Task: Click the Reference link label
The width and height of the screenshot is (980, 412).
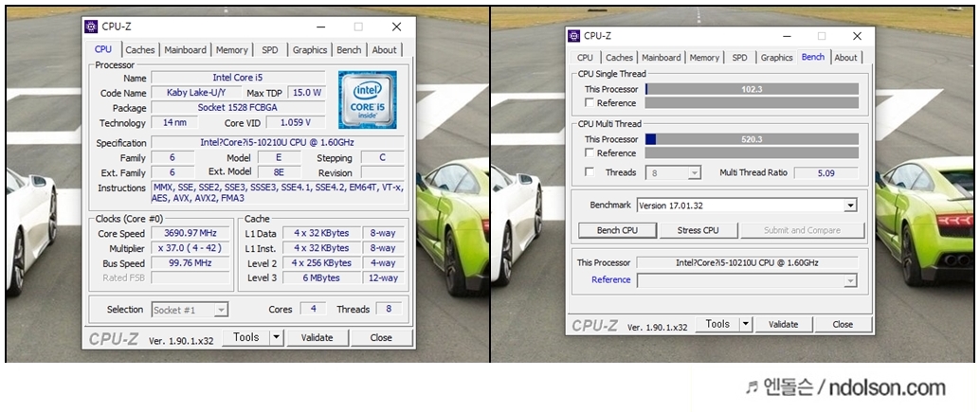Action: [610, 279]
